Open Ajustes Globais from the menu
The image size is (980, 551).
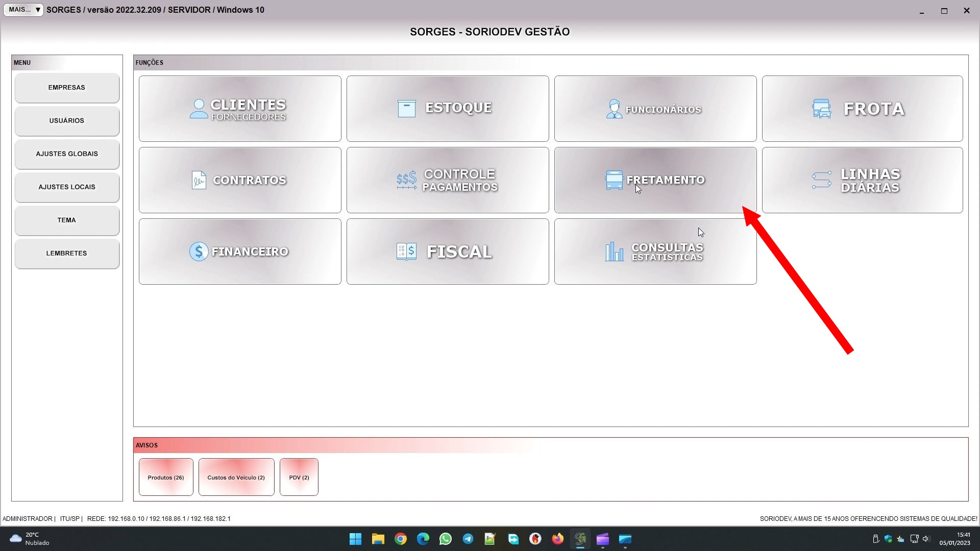coord(67,154)
